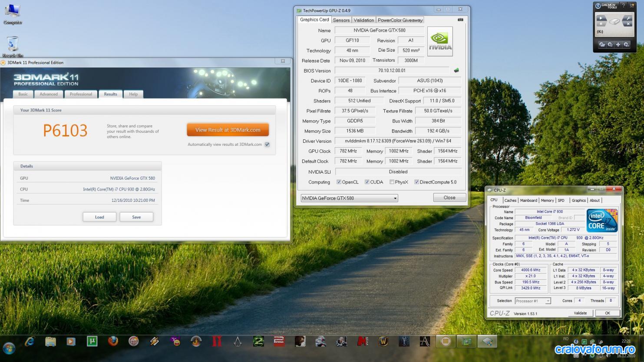The height and width of the screenshot is (362, 644).
Task: Click the BIOS save chip icon in GPU-Z
Action: 456,70
